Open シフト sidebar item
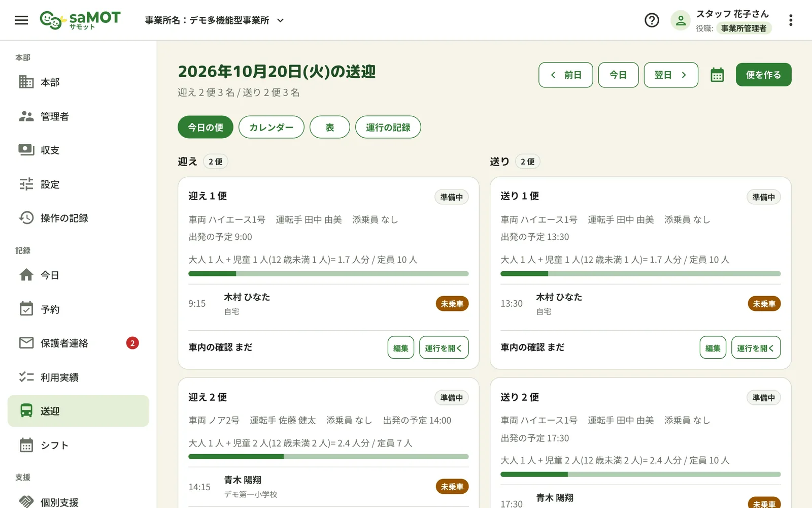The image size is (812, 508). (78, 445)
